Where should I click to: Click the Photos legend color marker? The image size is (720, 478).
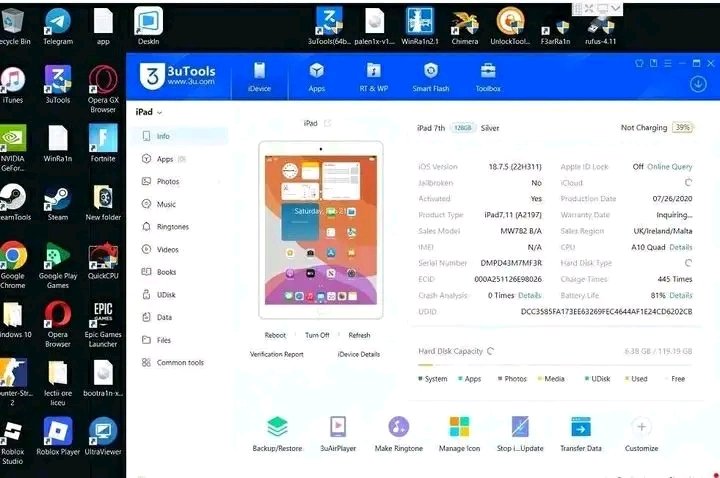point(500,379)
